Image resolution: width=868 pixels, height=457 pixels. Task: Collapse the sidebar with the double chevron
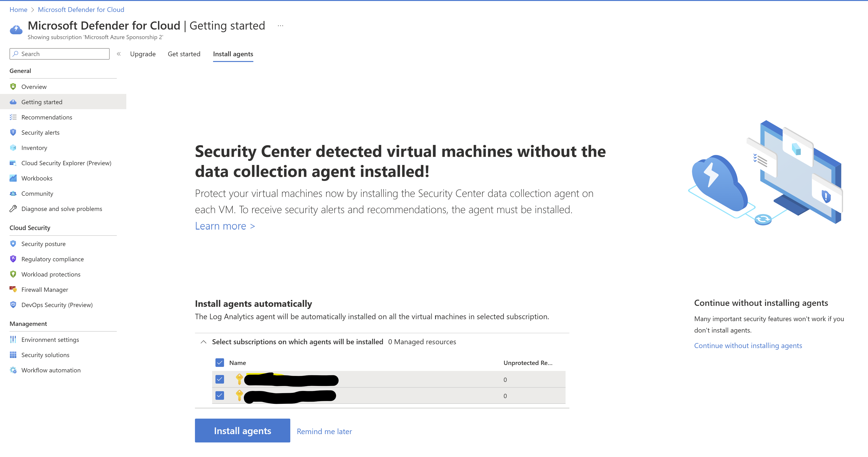tap(119, 54)
